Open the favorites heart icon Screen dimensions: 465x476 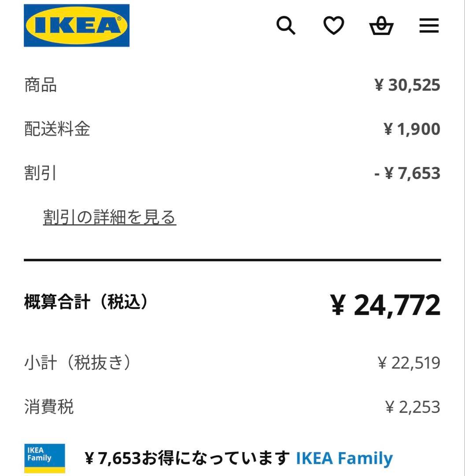pyautogui.click(x=334, y=26)
